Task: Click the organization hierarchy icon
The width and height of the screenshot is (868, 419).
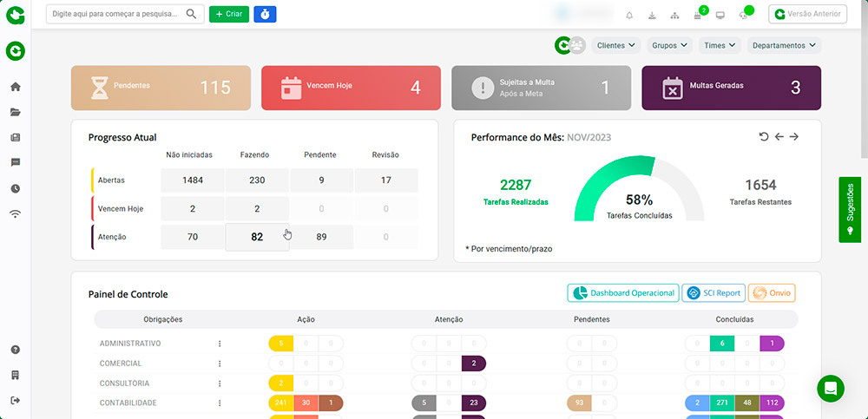Action: (x=674, y=15)
